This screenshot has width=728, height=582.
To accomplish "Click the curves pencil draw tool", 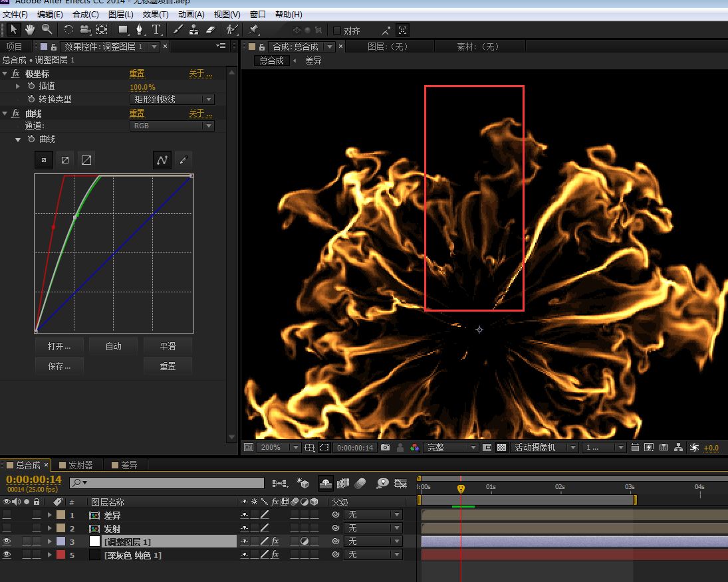I will pos(183,160).
